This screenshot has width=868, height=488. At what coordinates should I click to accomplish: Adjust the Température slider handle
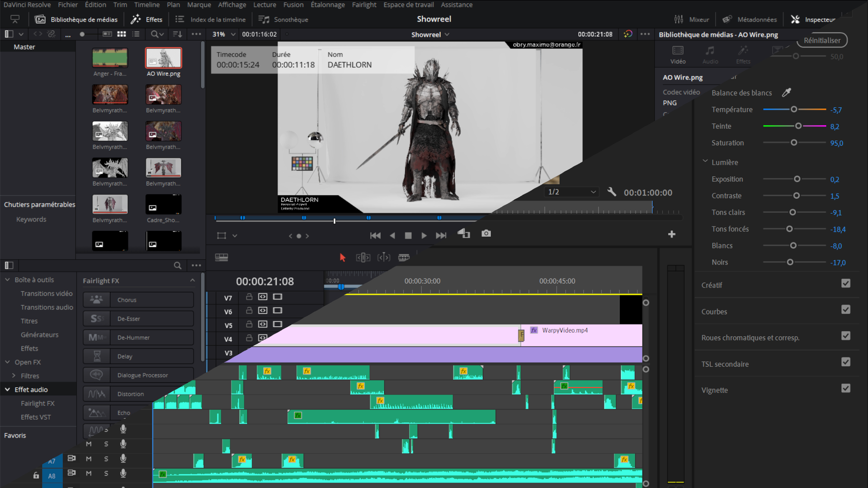click(x=794, y=109)
